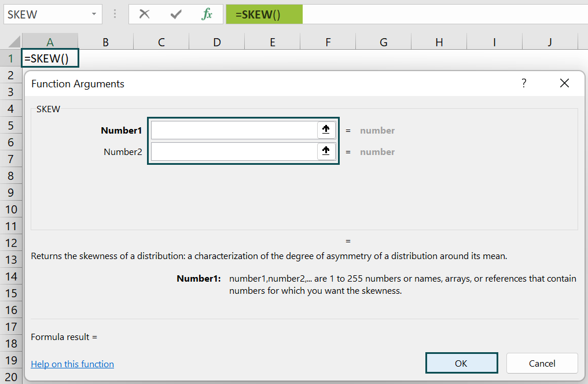Select column E header
The width and height of the screenshot is (588, 384).
(272, 42)
